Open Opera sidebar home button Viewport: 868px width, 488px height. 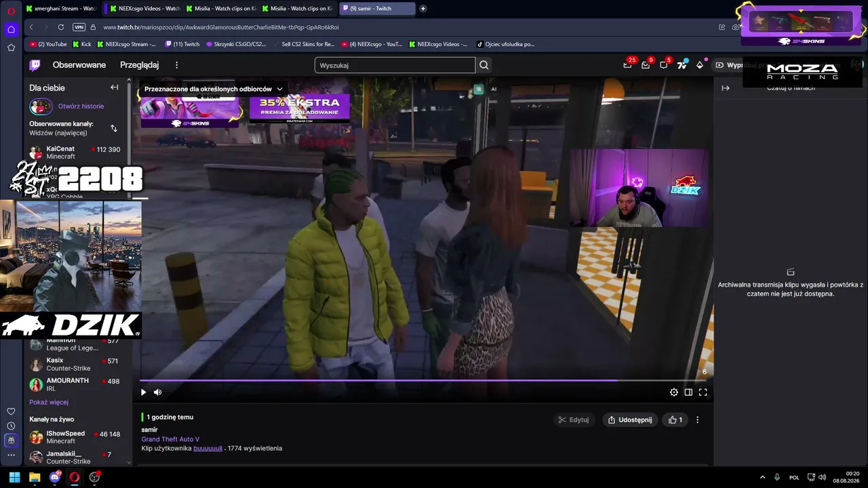(x=12, y=29)
